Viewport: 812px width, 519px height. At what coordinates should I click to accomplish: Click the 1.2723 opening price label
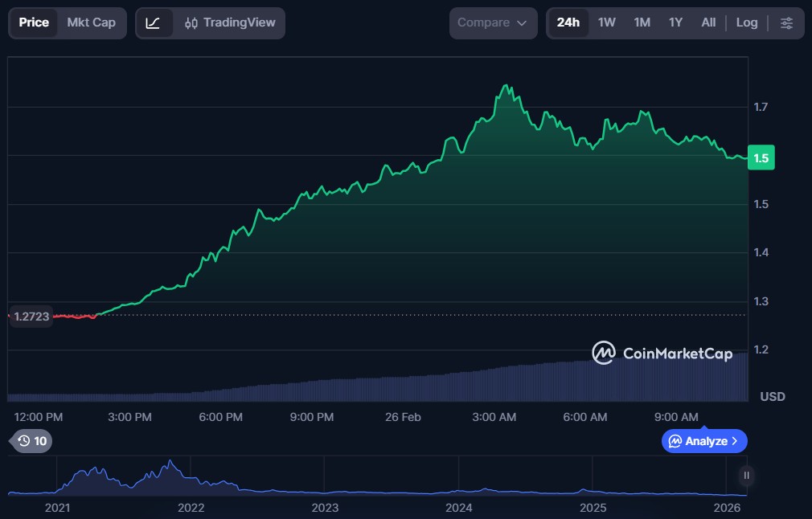click(x=31, y=317)
